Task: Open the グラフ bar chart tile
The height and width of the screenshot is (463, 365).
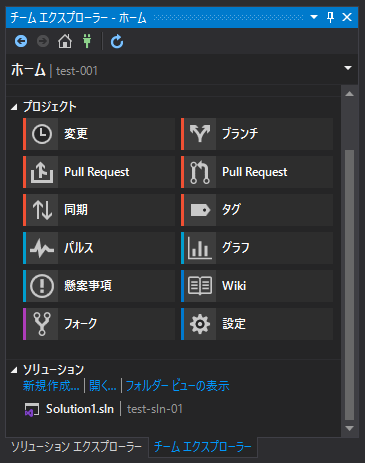Action: pos(257,248)
